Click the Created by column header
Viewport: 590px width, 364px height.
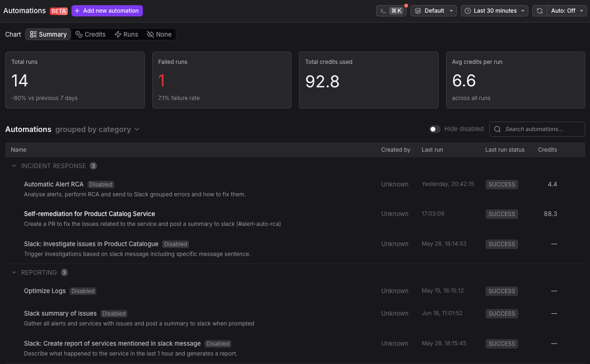(x=396, y=150)
